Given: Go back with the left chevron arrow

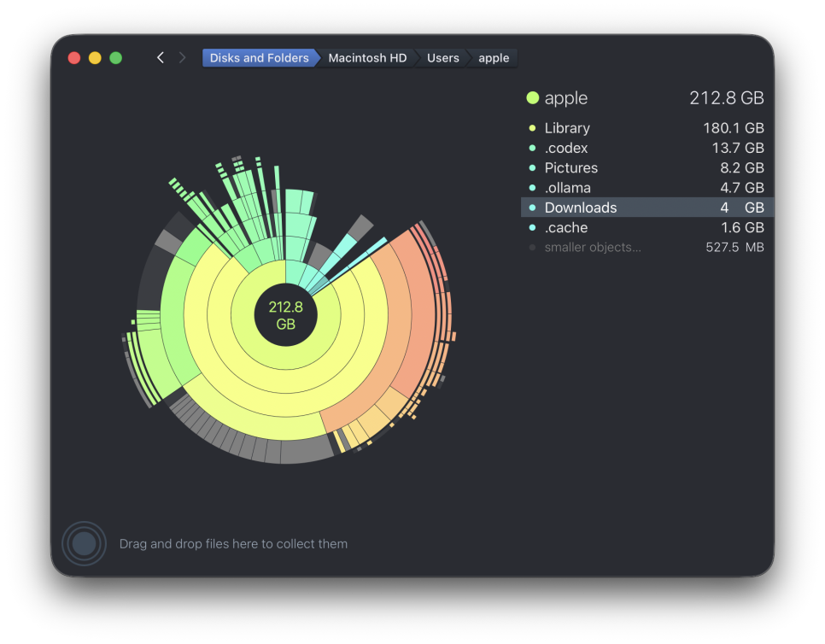Looking at the screenshot, I should tap(161, 58).
